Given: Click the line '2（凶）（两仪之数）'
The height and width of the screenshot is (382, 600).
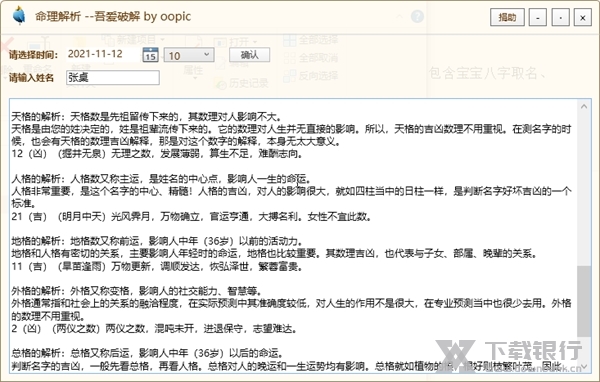Looking at the screenshot, I should click(154, 328).
